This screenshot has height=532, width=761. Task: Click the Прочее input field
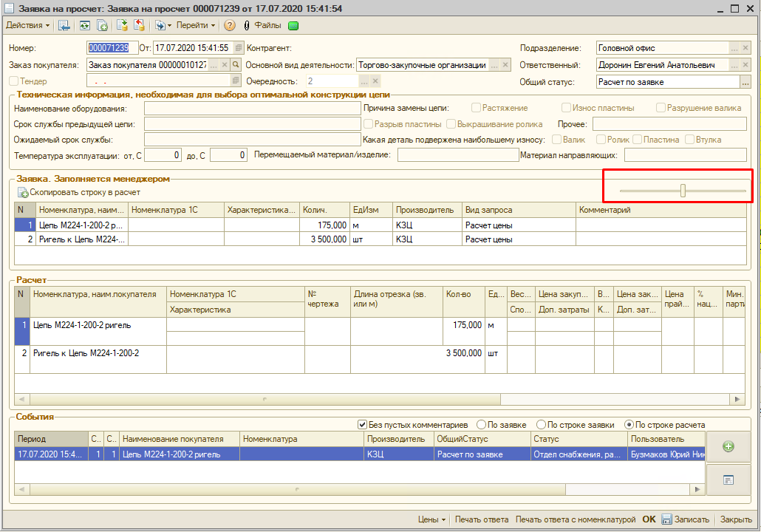coord(669,124)
